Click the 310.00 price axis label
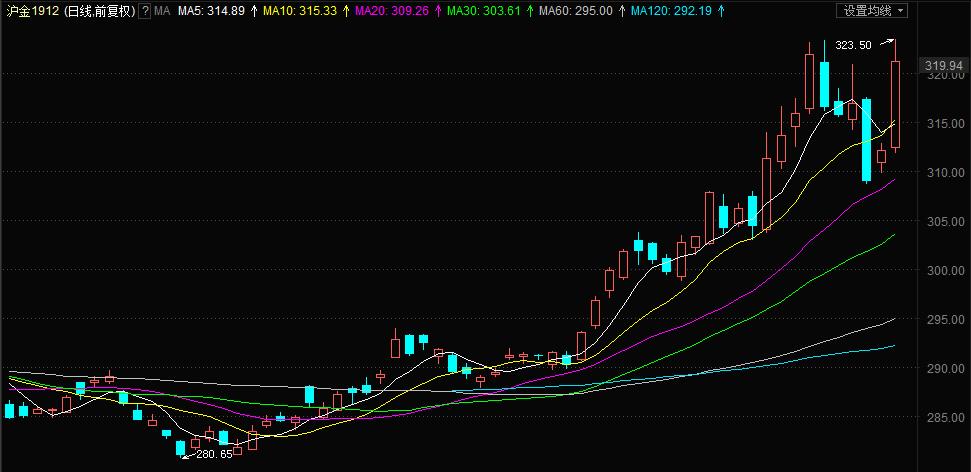971x472 pixels. point(946,172)
